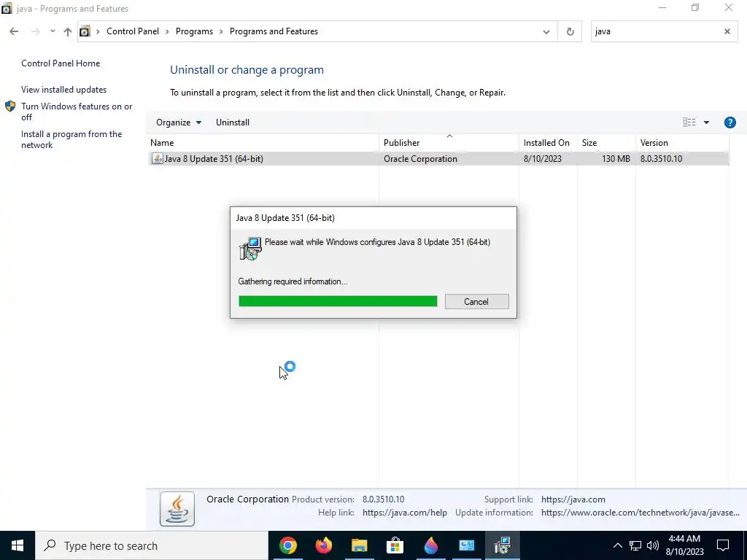Clear the java search text

pos(727,31)
